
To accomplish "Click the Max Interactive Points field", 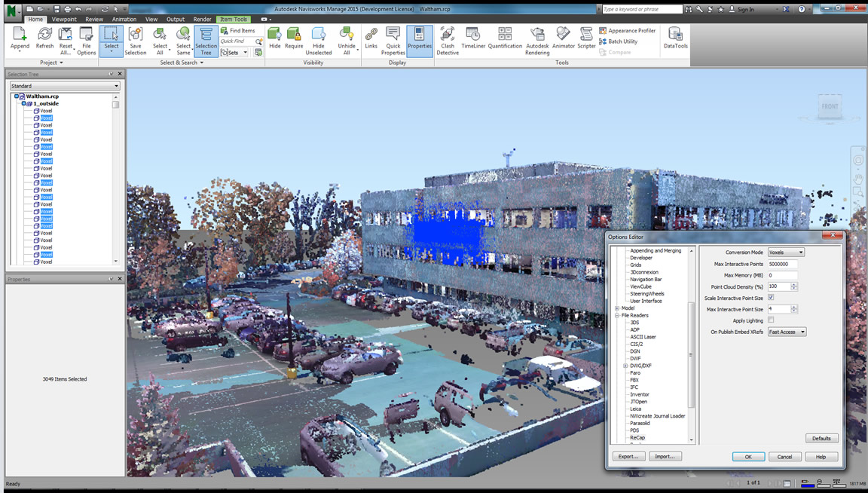I will 782,264.
